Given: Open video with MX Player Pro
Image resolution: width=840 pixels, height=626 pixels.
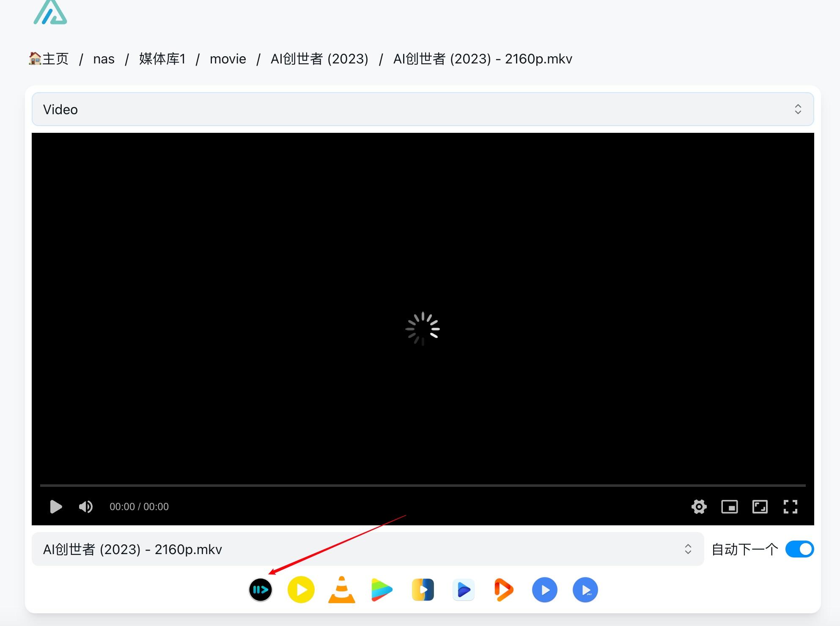Looking at the screenshot, I should [x=585, y=590].
